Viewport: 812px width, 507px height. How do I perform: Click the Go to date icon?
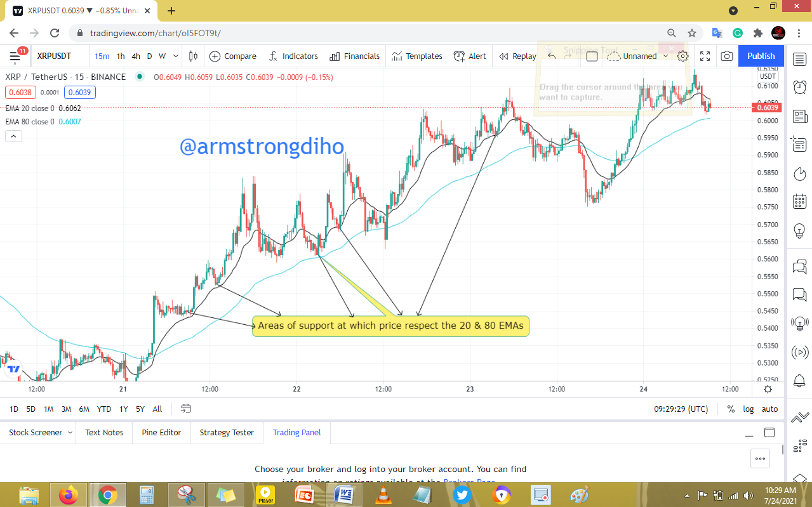click(x=186, y=409)
